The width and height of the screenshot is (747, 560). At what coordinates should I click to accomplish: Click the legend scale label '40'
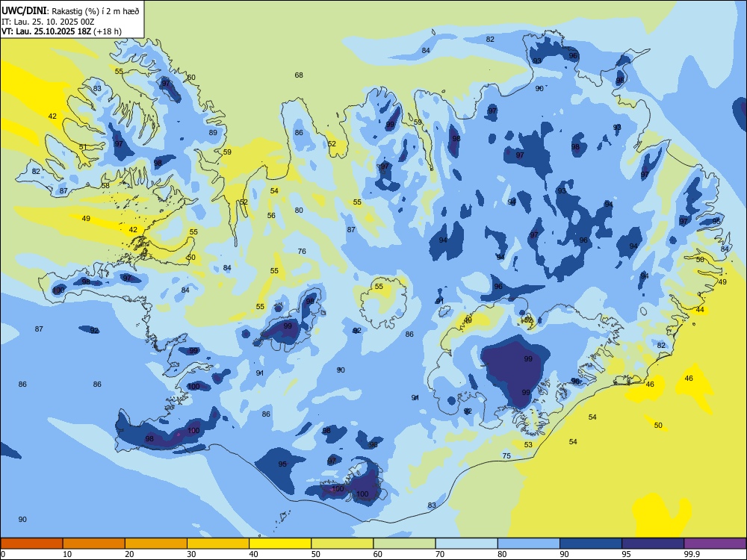click(x=253, y=554)
